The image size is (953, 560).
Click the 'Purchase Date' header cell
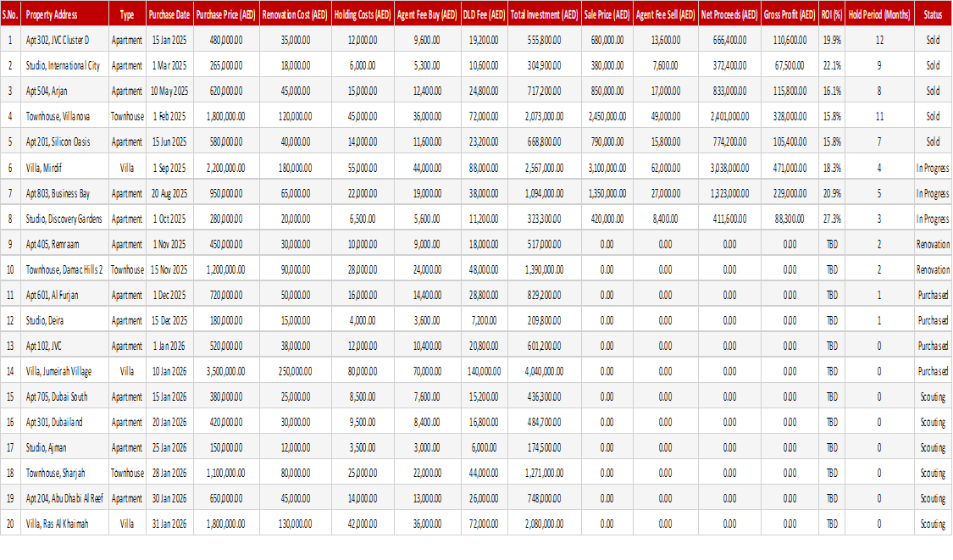point(169,14)
